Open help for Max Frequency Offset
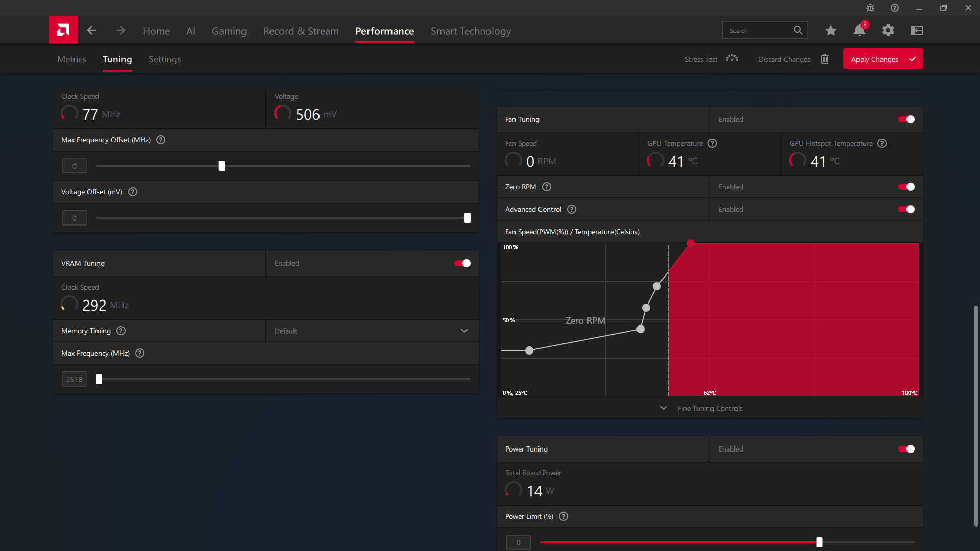The height and width of the screenshot is (551, 980). click(161, 140)
